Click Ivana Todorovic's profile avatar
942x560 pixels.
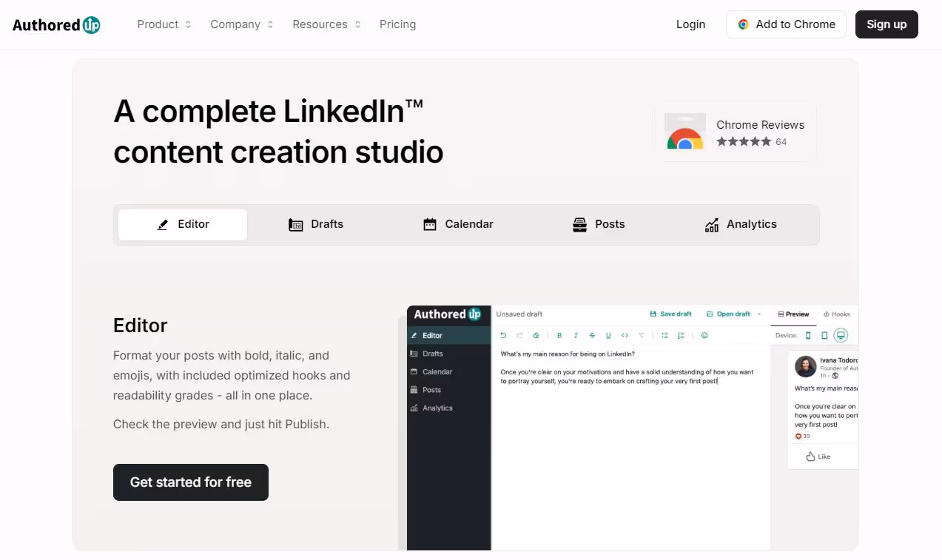click(x=805, y=366)
